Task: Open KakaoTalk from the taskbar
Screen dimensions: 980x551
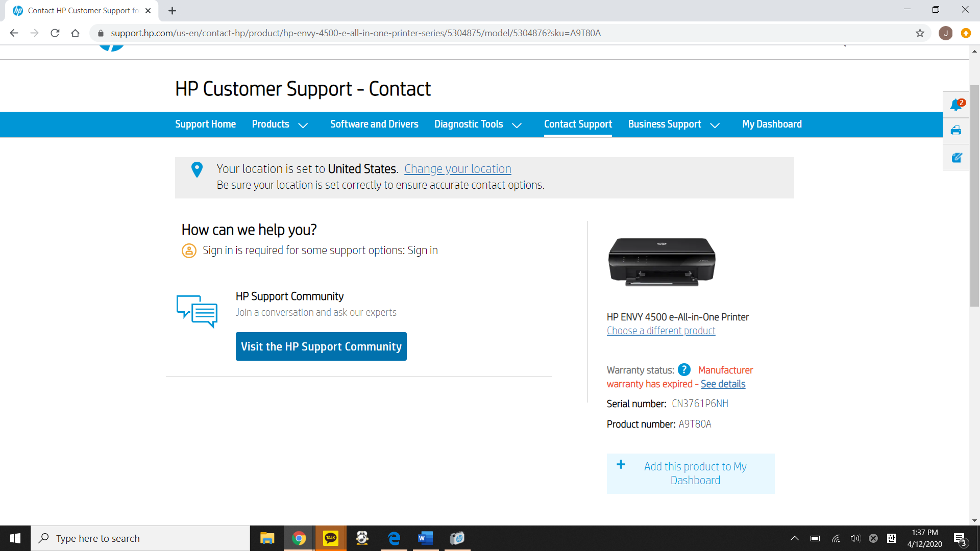Action: [330, 538]
